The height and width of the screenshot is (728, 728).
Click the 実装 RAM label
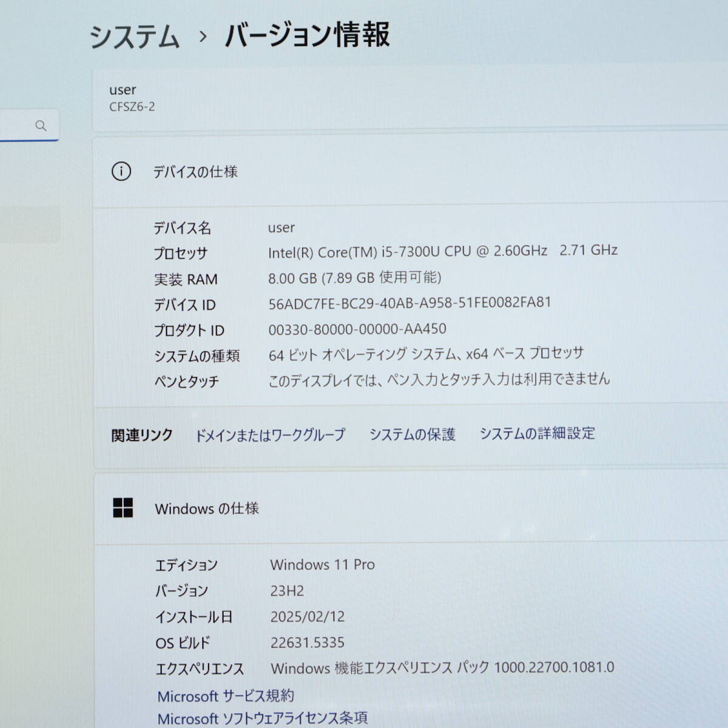(186, 279)
